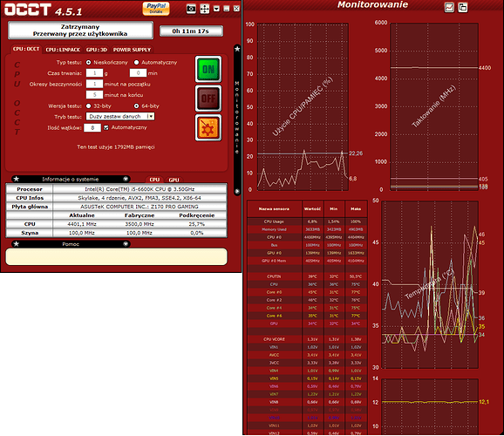Switch to the CPU:LINPACK tab
This screenshot has width=504, height=436.
click(63, 50)
